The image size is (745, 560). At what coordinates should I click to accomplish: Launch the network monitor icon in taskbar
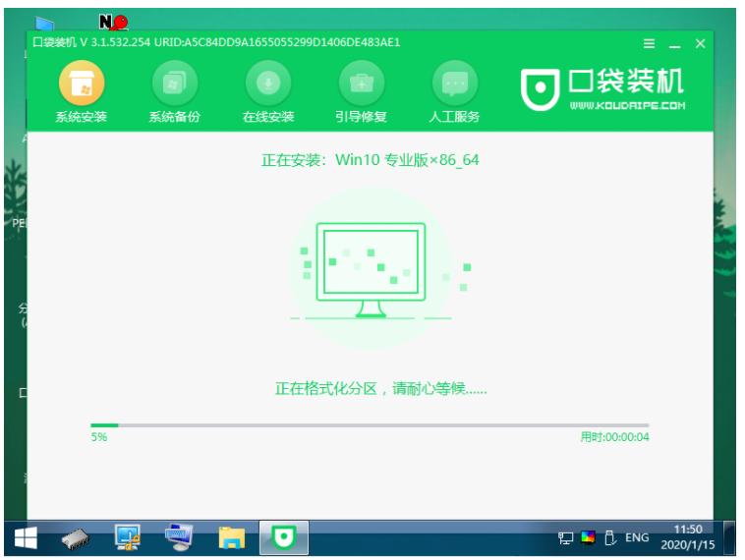128,537
